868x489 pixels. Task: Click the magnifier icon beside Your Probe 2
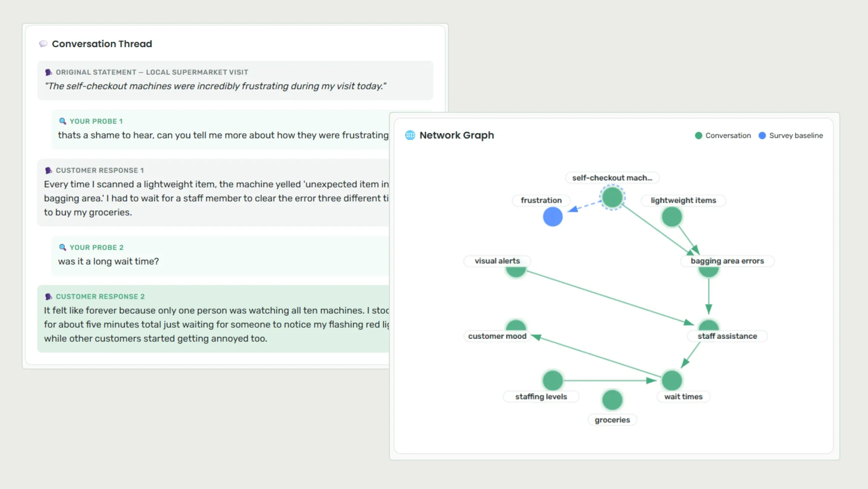(63, 248)
